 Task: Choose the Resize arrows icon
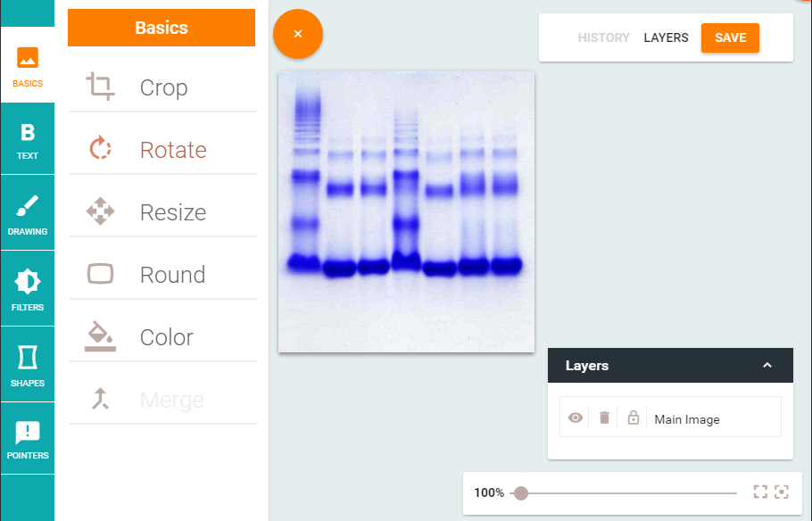100,211
